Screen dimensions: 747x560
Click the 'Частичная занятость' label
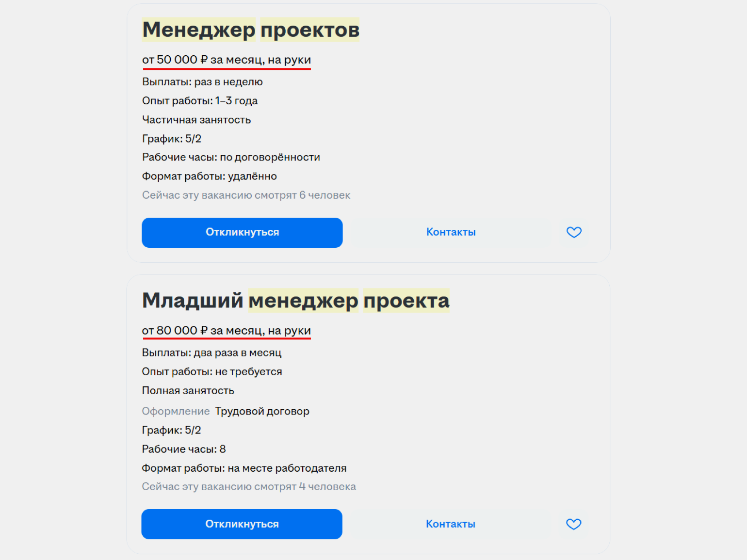pos(196,120)
